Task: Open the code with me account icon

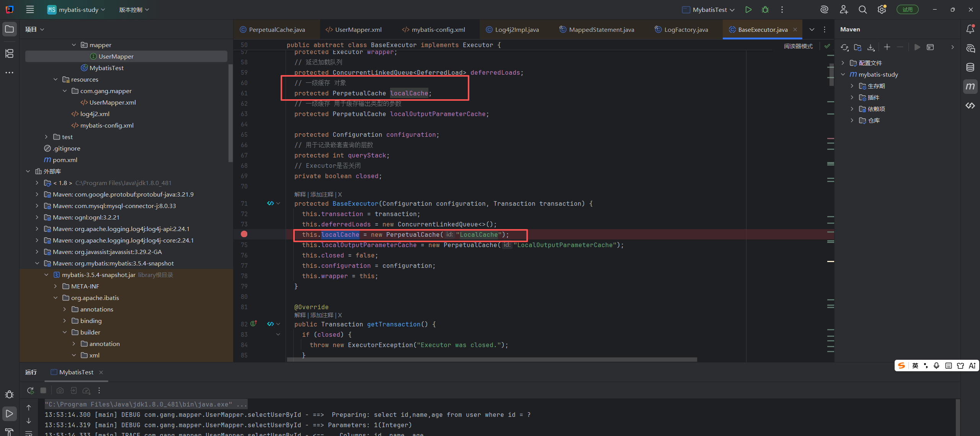Action: (844, 10)
